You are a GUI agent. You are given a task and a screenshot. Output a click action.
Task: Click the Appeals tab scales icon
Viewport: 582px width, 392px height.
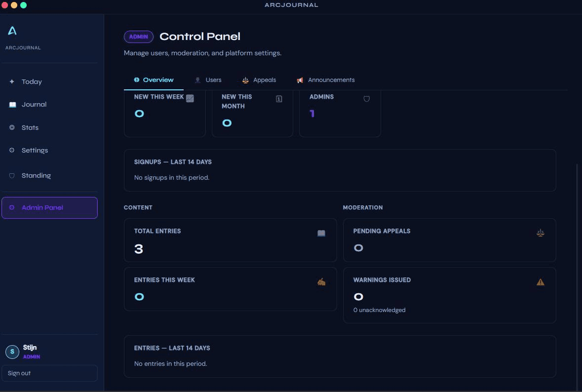click(245, 80)
